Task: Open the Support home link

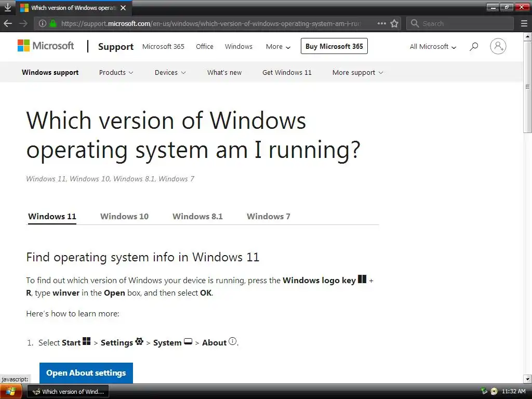Action: tap(116, 46)
